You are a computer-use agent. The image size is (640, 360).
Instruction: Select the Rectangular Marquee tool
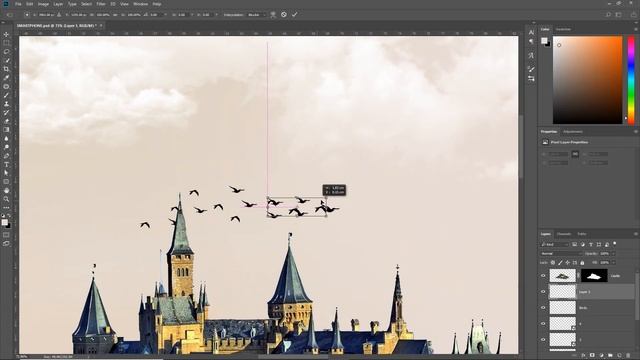(6, 43)
